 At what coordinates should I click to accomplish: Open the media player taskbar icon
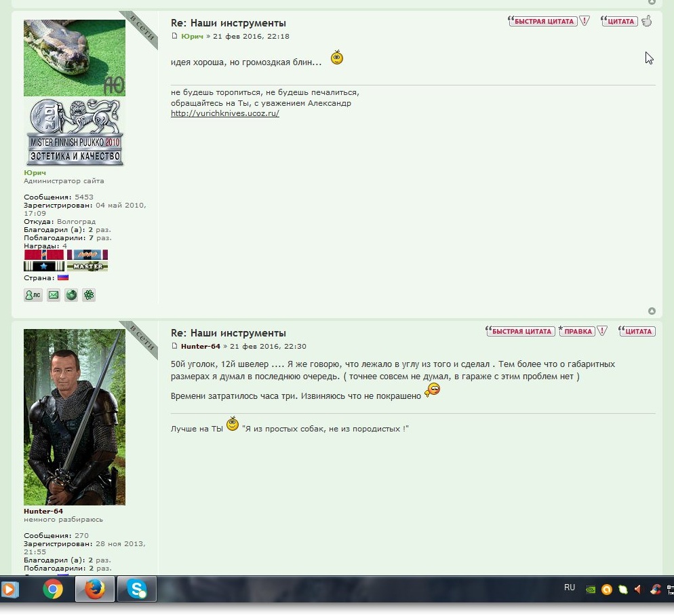tap(9, 589)
